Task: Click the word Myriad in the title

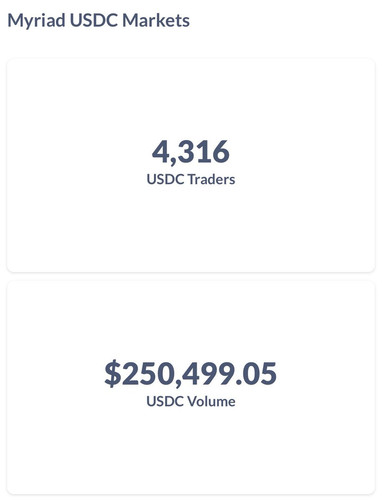Action: click(x=36, y=21)
